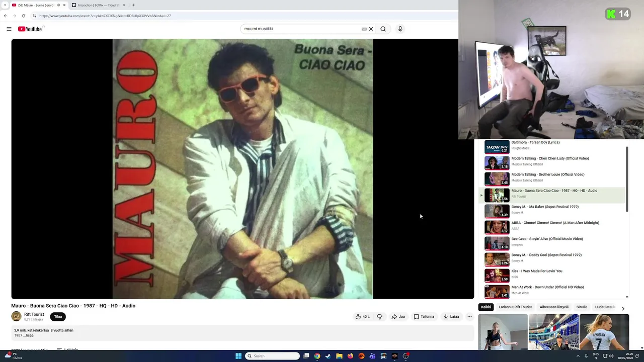Open the tab search dropdown arrow

pyautogui.click(x=5, y=5)
